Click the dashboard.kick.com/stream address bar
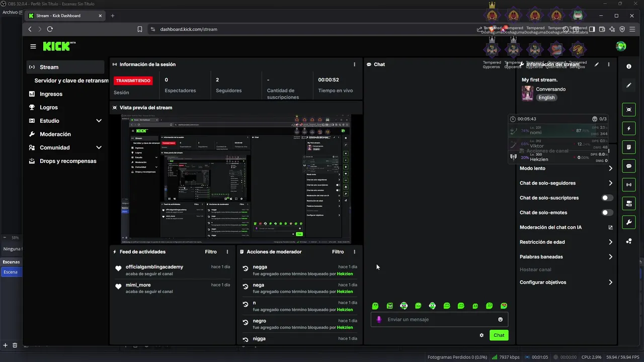Screen dimensions: 644x362 click(189, 29)
